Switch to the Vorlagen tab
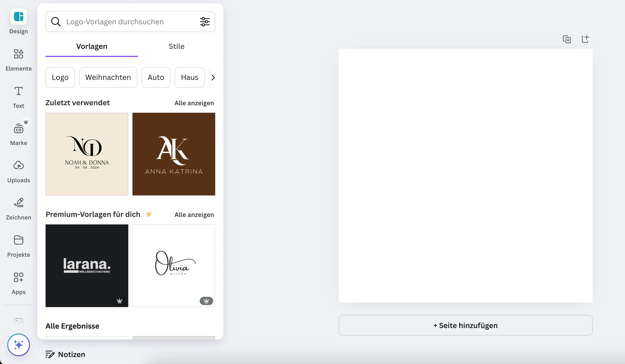 click(92, 47)
